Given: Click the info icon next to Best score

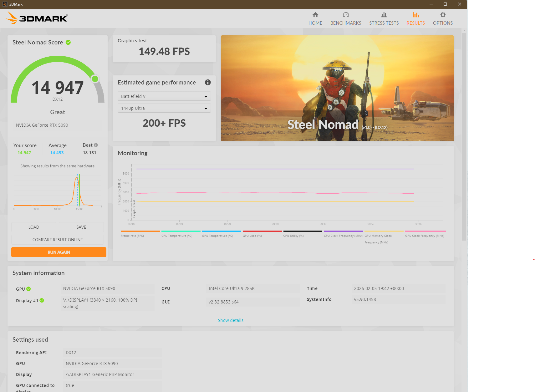Looking at the screenshot, I should click(96, 145).
